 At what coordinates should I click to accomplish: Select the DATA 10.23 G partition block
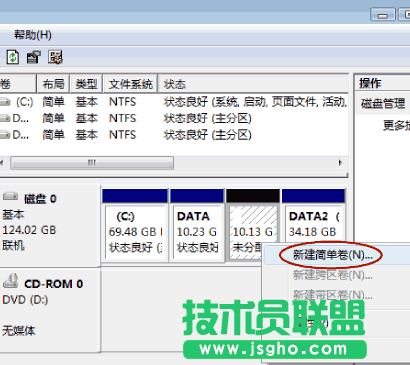[197, 224]
